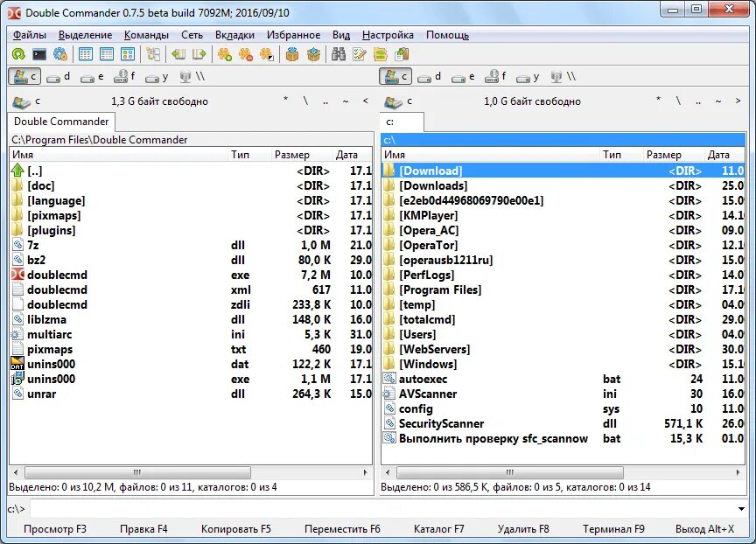Screen dimensions: 756x544
Task: Open the Избранное menu
Action: coord(293,35)
